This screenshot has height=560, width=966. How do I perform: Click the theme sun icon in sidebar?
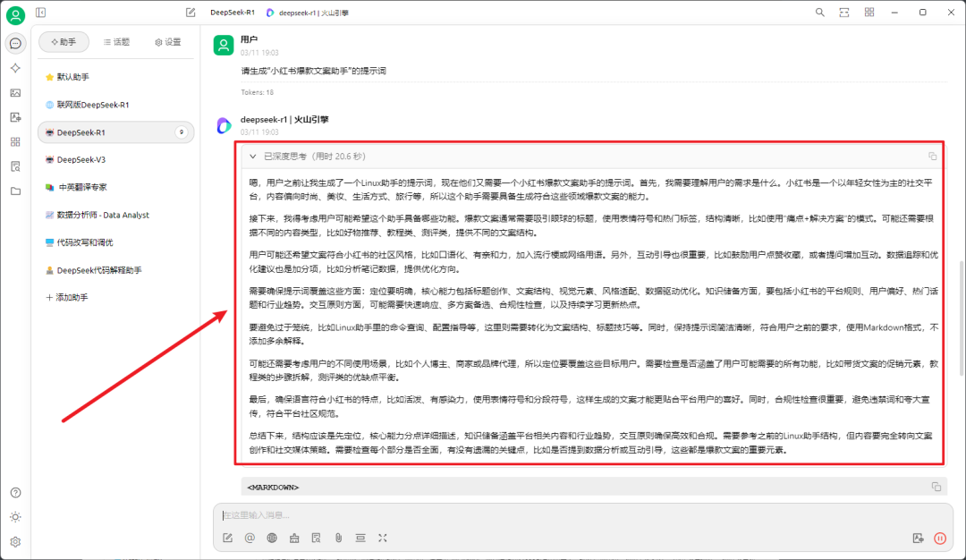(15, 517)
